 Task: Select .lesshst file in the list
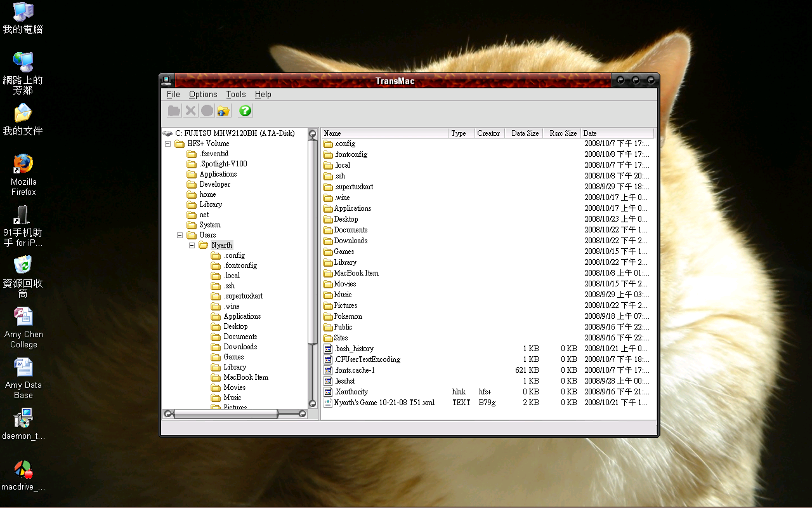click(x=344, y=381)
